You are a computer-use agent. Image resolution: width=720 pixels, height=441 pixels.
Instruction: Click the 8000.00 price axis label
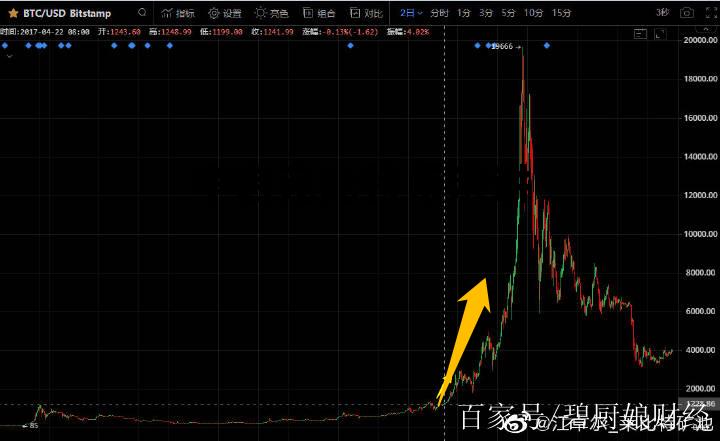tap(702, 272)
